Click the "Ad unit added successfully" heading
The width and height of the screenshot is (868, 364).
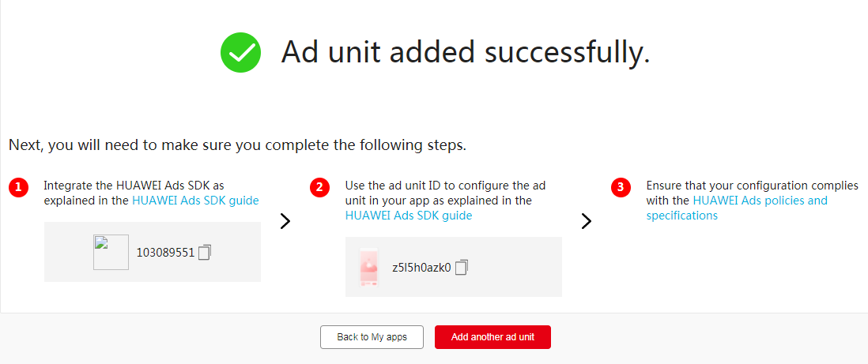click(x=466, y=53)
